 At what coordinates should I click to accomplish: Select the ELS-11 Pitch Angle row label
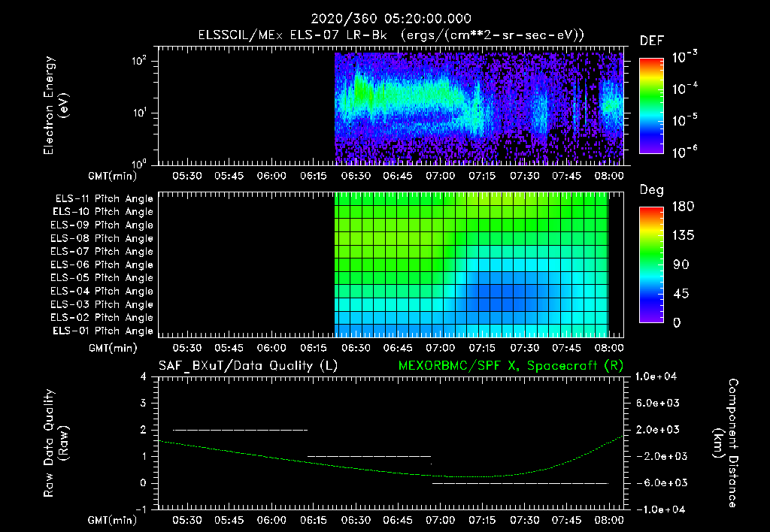pos(104,199)
